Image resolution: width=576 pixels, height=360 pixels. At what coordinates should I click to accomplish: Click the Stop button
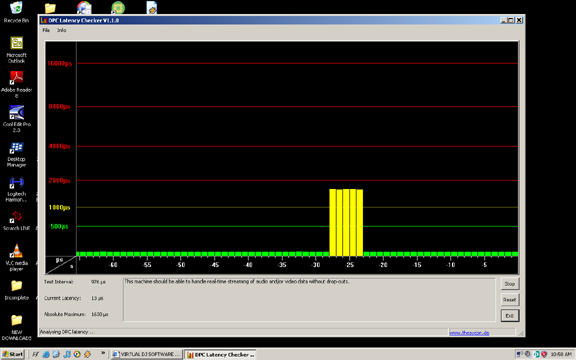tap(510, 284)
